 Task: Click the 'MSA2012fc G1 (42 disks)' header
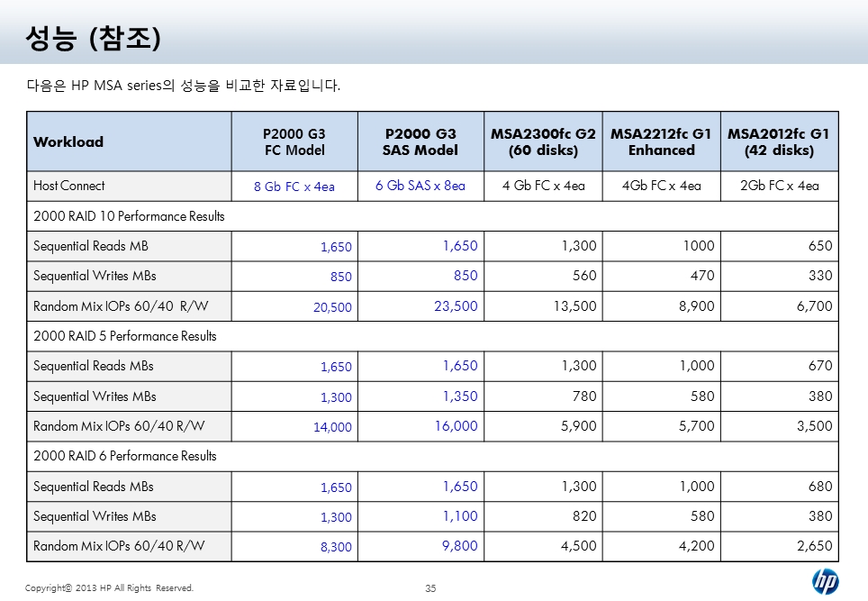779,141
